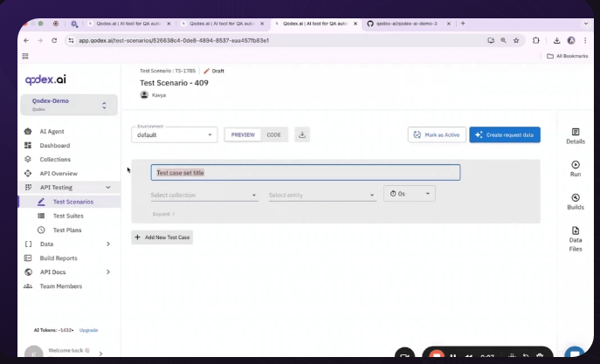Click the Test case set title field
Screen dimensions: 600x364
pyautogui.click(x=305, y=173)
